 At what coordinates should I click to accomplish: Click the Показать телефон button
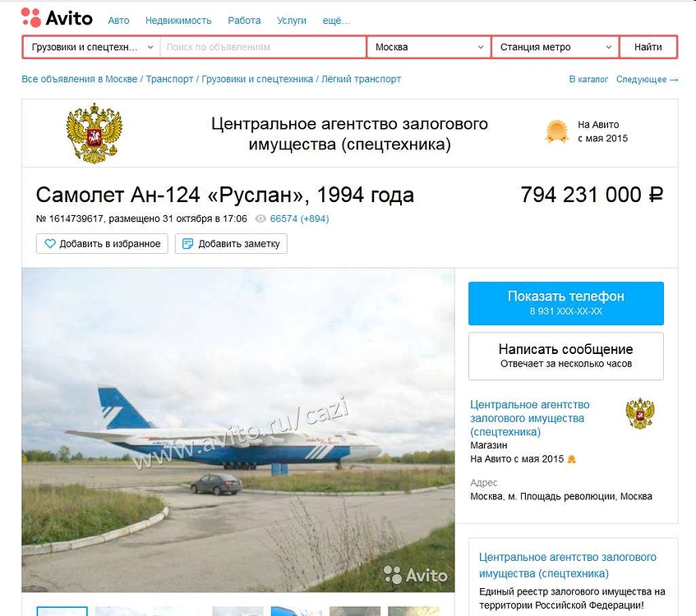click(566, 303)
